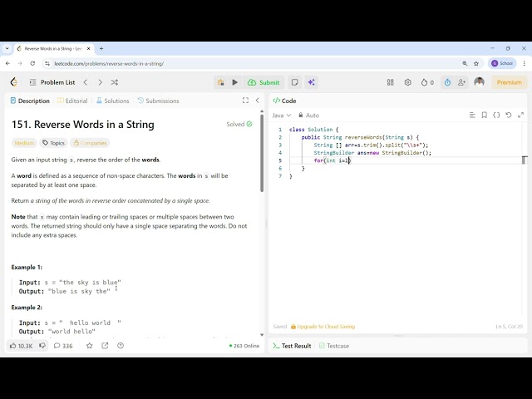
Task: Open the AI sparkle assistant icon
Action: [x=311, y=82]
